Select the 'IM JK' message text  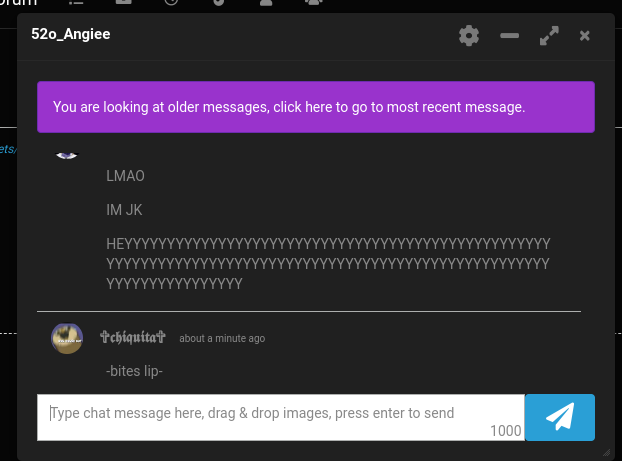(x=124, y=210)
